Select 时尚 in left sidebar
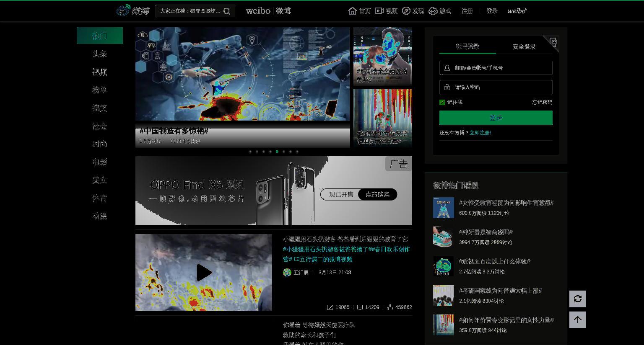Viewport: 644px width, 345px height. tap(100, 144)
